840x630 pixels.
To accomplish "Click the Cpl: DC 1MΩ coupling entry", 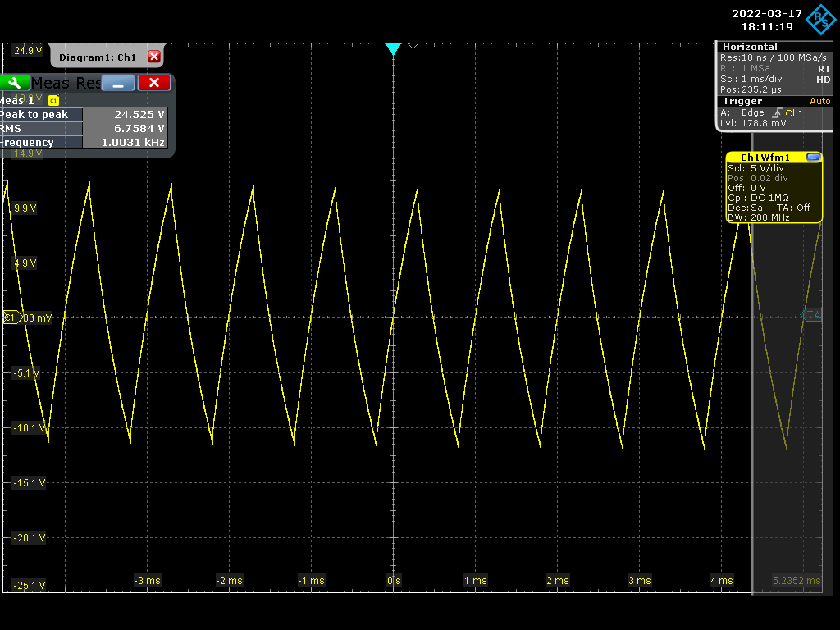I will pyautogui.click(x=758, y=198).
